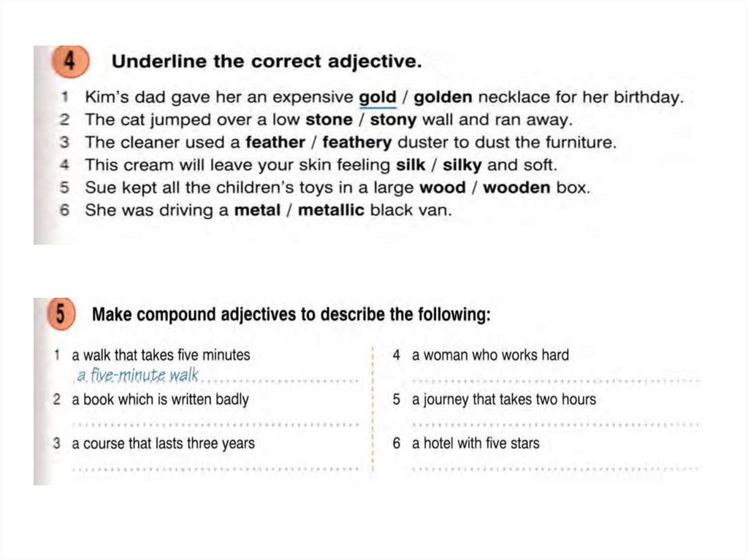This screenshot has width=748, height=560.
Task: Pick the adjective "feathery"
Action: (356, 142)
